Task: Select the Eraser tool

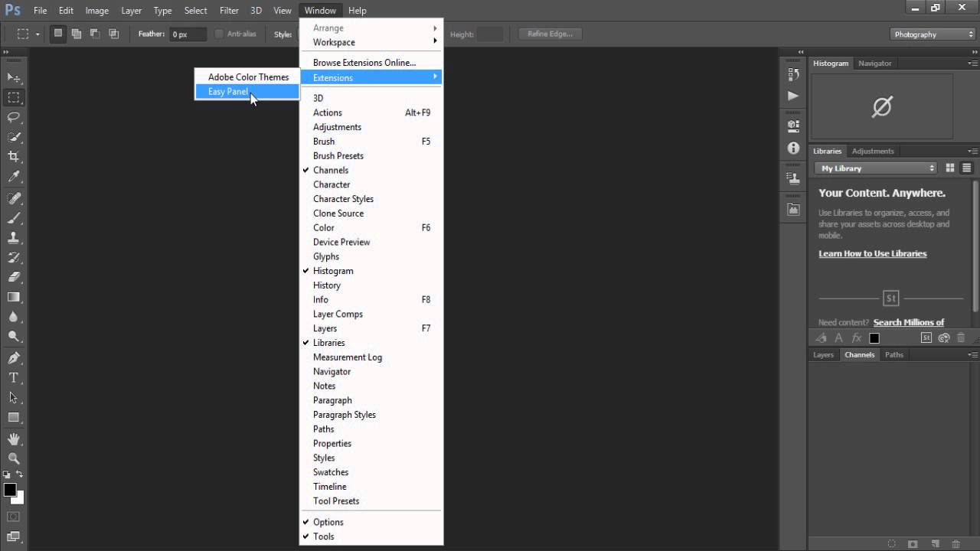Action: pyautogui.click(x=14, y=277)
